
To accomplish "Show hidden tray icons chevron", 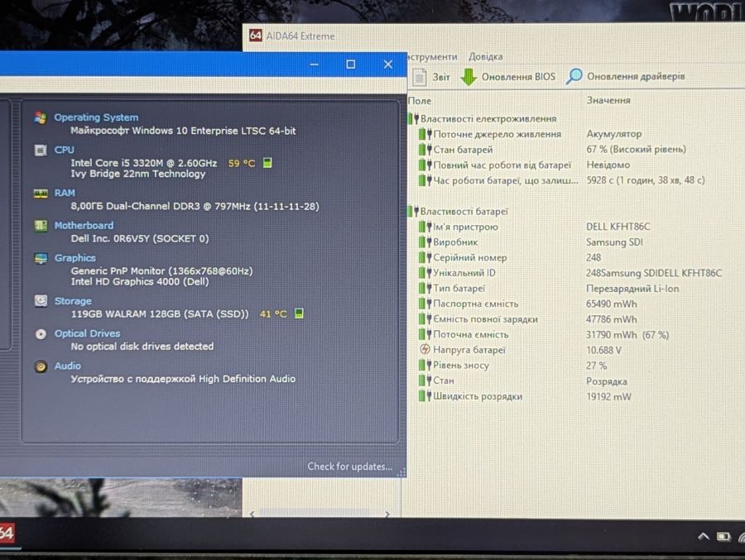I will [703, 537].
